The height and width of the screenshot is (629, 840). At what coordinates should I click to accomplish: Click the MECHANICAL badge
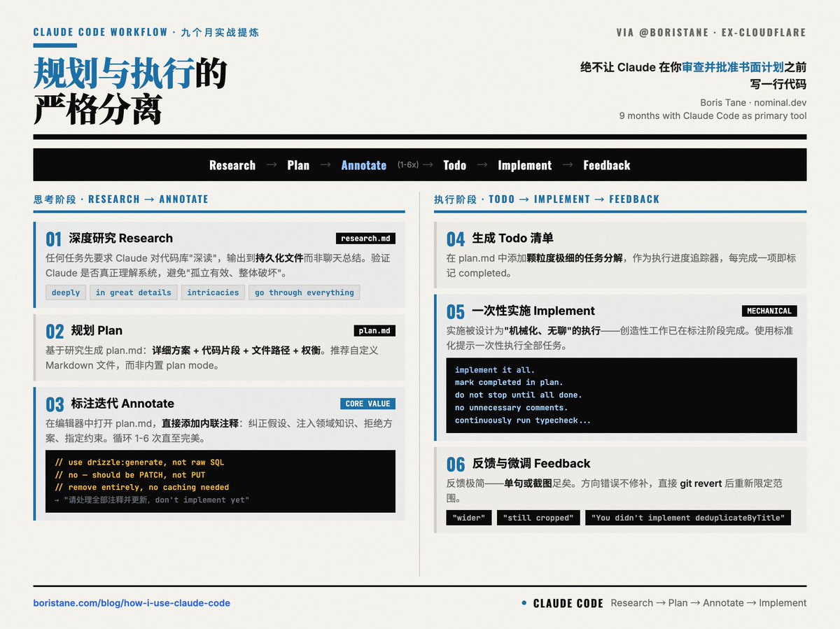pyautogui.click(x=769, y=311)
